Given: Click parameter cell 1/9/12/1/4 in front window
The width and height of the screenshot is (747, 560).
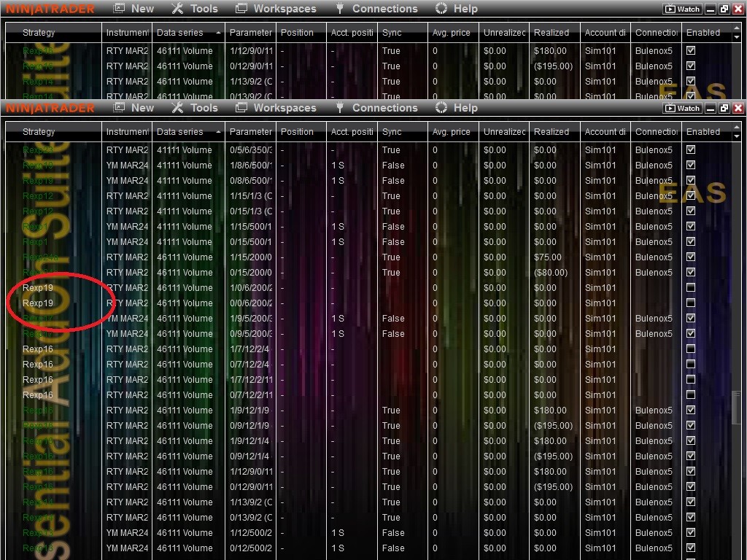Looking at the screenshot, I should (x=251, y=441).
